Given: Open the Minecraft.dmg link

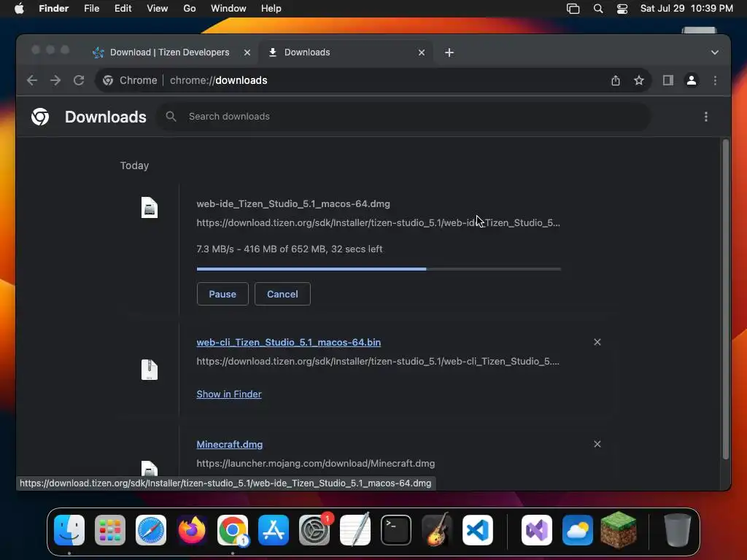Looking at the screenshot, I should click(x=229, y=444).
